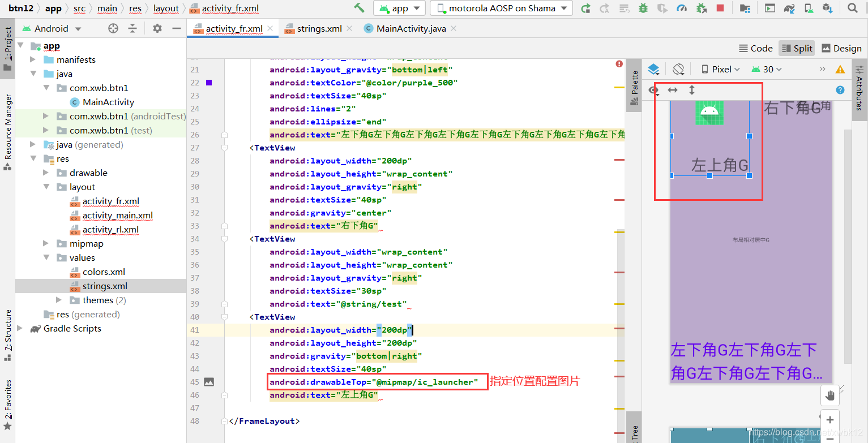This screenshot has width=868, height=443.
Task: Start debugging with the green bug icon
Action: point(643,8)
